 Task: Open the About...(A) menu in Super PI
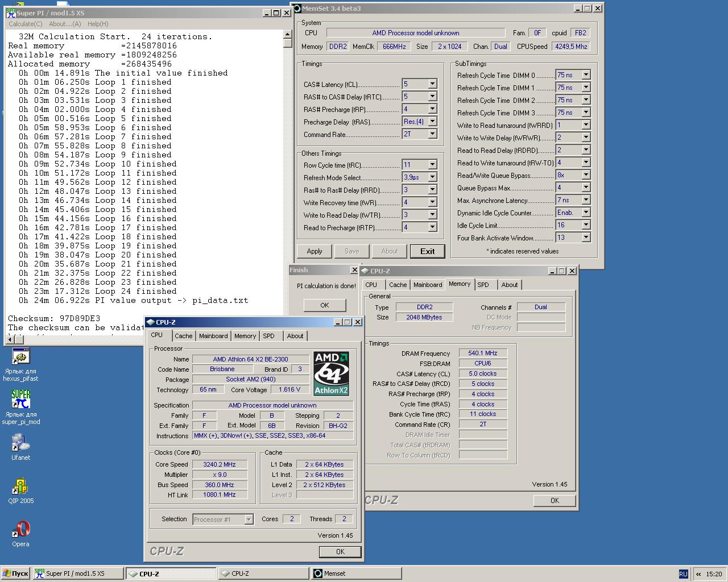pos(65,24)
